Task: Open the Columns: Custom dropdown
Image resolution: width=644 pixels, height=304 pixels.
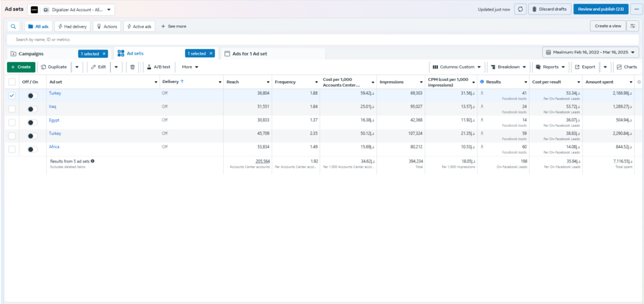Action: (x=457, y=67)
